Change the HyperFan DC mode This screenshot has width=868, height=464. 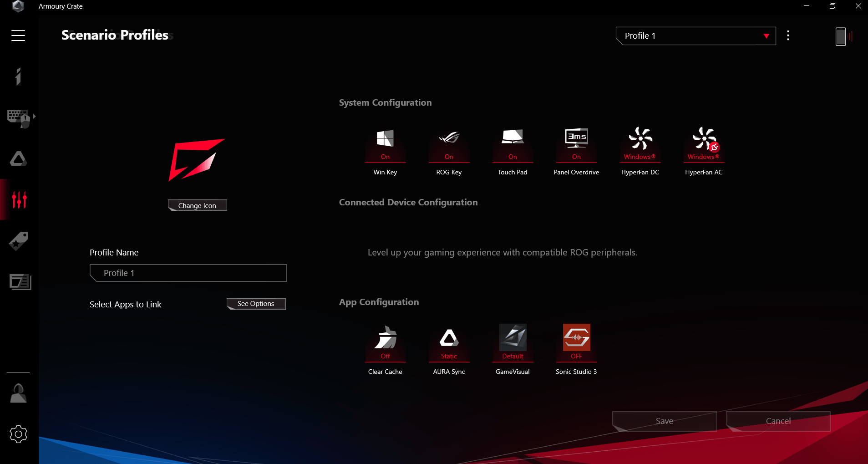(640, 144)
